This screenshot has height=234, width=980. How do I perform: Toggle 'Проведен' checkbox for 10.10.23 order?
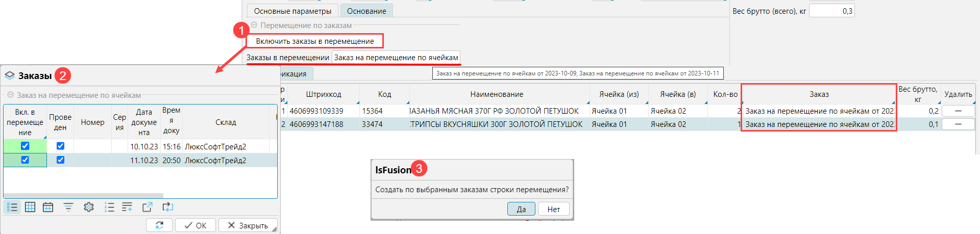coord(60,146)
